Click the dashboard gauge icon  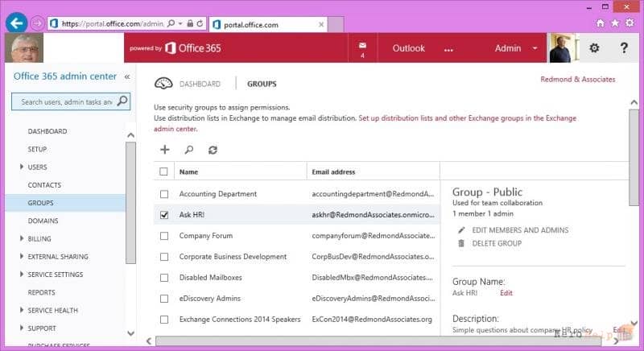pyautogui.click(x=163, y=84)
